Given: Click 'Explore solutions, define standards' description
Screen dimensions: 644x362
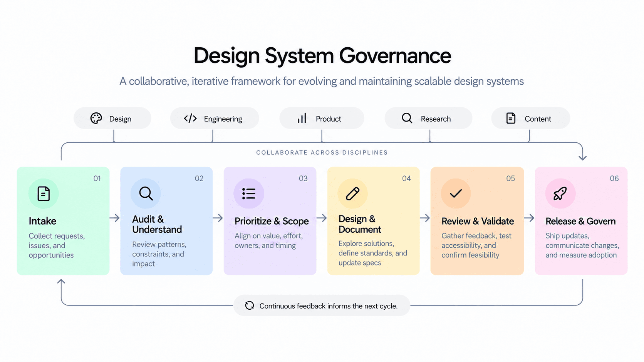Looking at the screenshot, I should pyautogui.click(x=373, y=253).
